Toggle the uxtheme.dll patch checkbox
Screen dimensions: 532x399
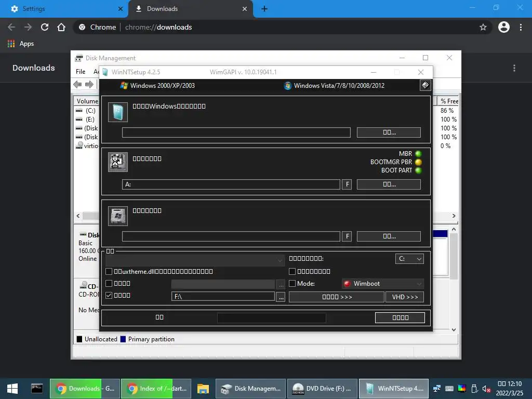pos(109,271)
